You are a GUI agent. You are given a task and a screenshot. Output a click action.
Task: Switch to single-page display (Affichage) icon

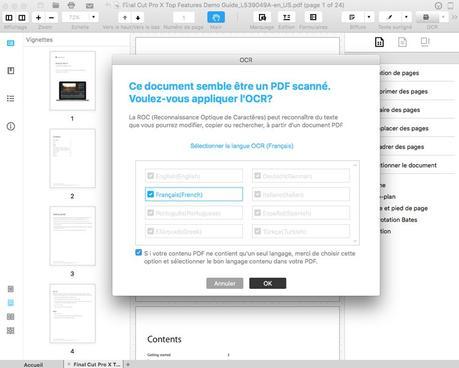tap(9, 17)
